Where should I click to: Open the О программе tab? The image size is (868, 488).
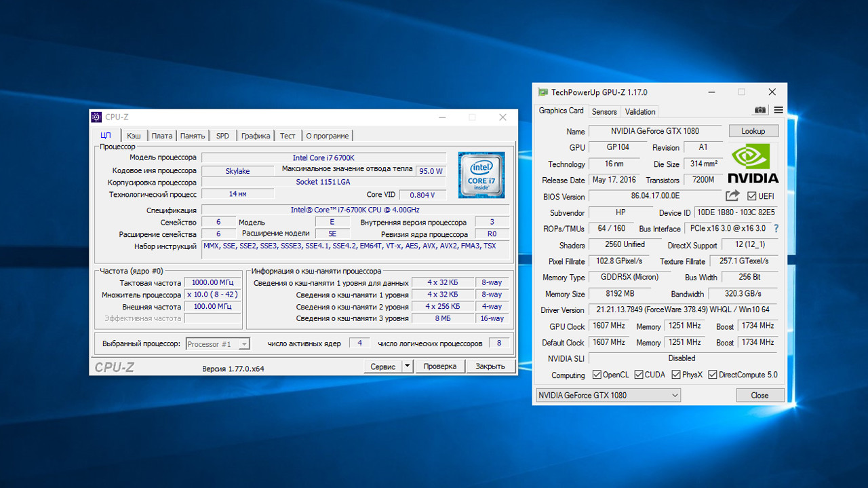tap(328, 136)
